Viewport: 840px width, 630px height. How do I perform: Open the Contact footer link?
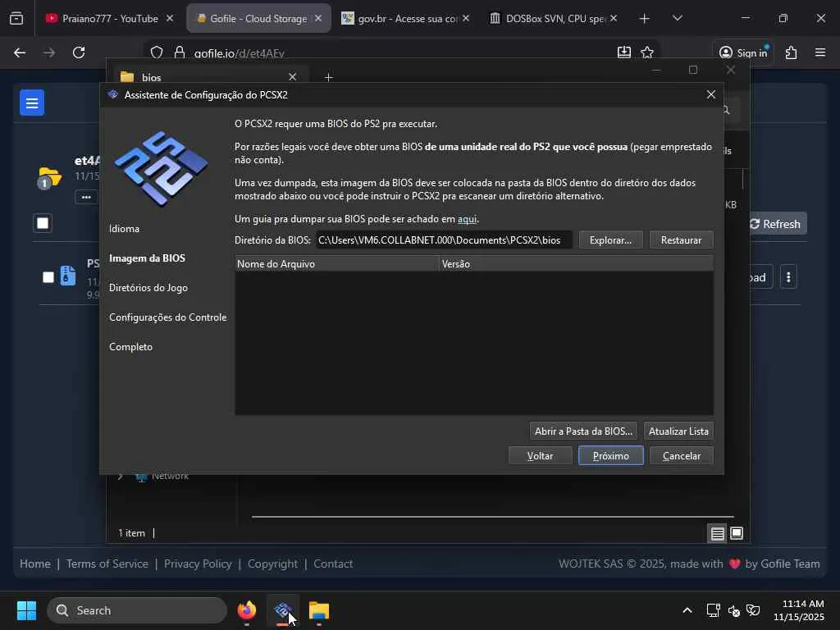[x=333, y=564]
